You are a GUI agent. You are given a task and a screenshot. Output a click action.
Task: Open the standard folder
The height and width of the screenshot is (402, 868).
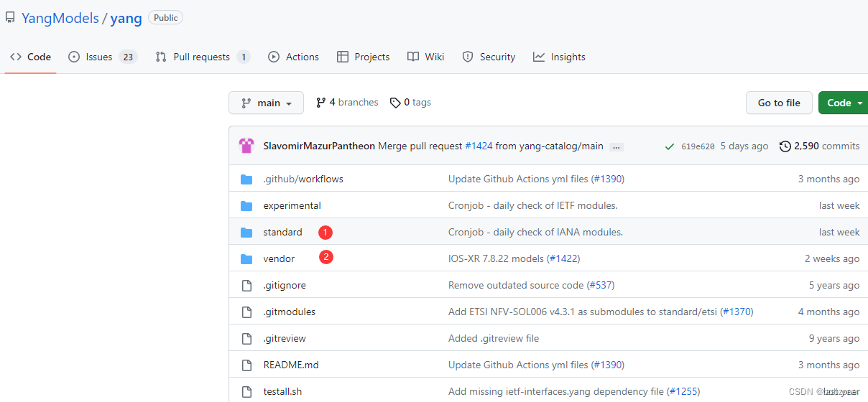coord(282,232)
